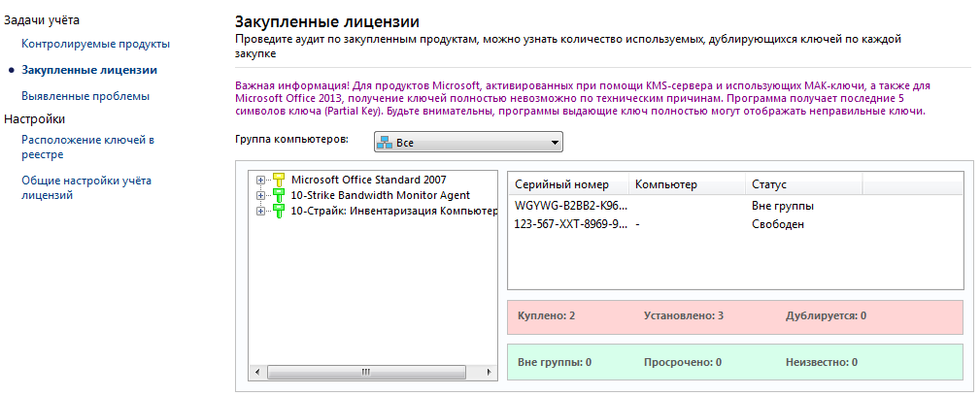
Task: Click the green key icon for 10-Страйк: Инвентаризация
Action: (278, 212)
